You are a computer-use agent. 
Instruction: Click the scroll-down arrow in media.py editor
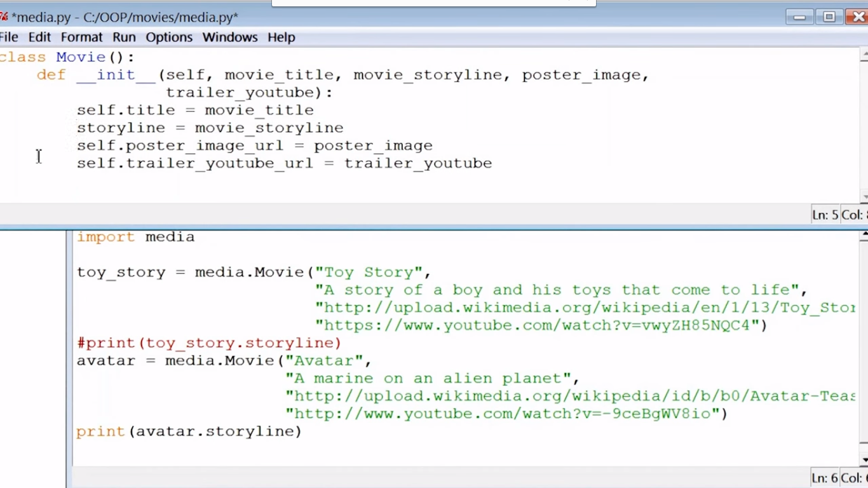click(864, 197)
